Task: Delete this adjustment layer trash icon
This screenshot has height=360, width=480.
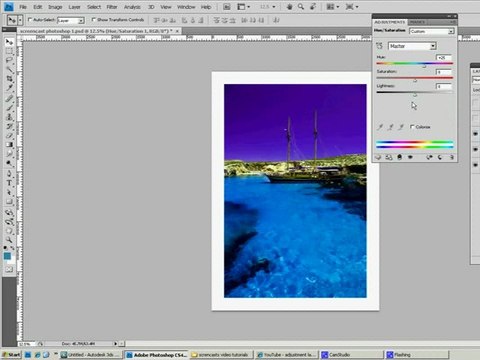Action: 451,157
